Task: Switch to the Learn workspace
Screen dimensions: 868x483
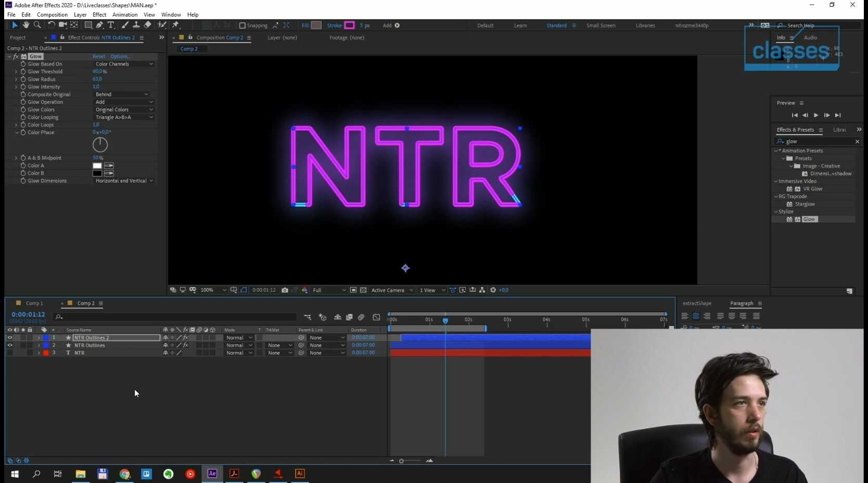Action: (x=520, y=25)
